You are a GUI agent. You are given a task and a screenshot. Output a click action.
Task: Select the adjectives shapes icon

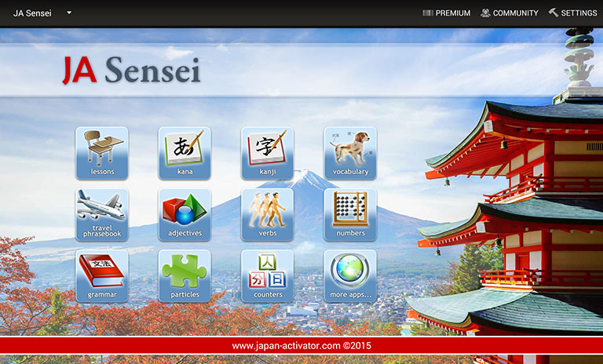click(185, 214)
